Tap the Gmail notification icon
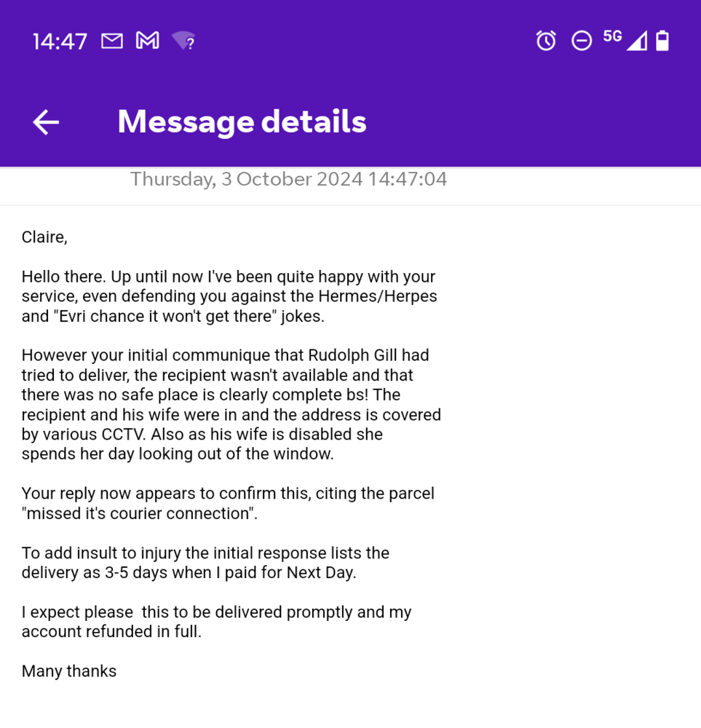The height and width of the screenshot is (728, 701). [x=147, y=41]
